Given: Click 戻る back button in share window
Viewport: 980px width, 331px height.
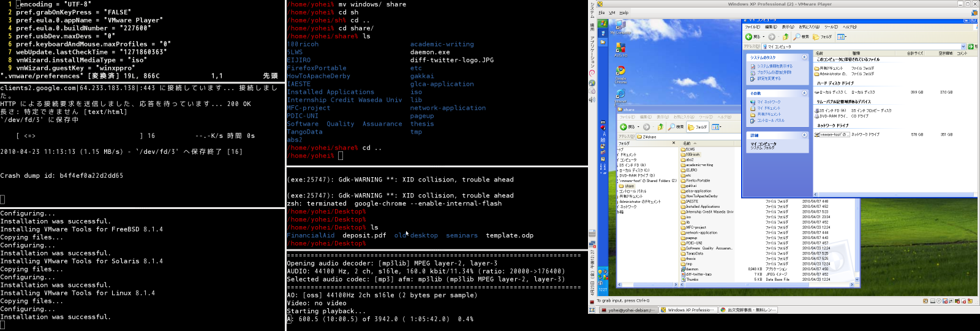Looking at the screenshot, I should (x=627, y=127).
